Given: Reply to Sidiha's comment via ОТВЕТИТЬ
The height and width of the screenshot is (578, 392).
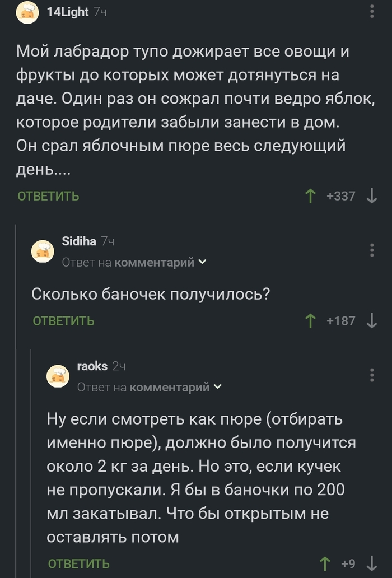Looking at the screenshot, I should point(64,321).
